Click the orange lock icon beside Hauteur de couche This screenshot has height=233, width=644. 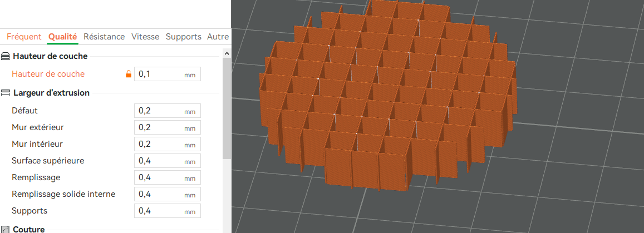[128, 75]
